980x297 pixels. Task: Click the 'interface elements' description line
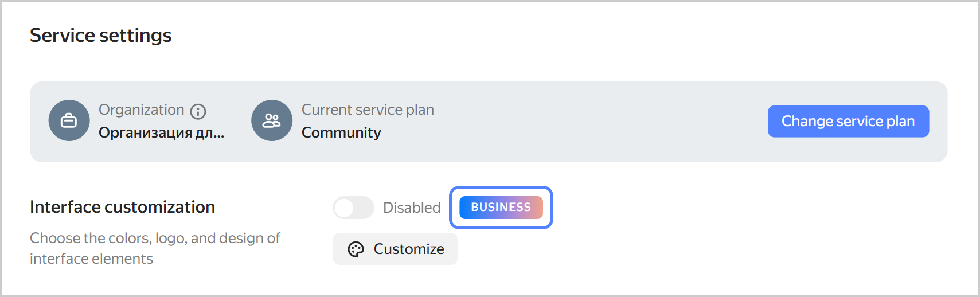[x=91, y=259]
